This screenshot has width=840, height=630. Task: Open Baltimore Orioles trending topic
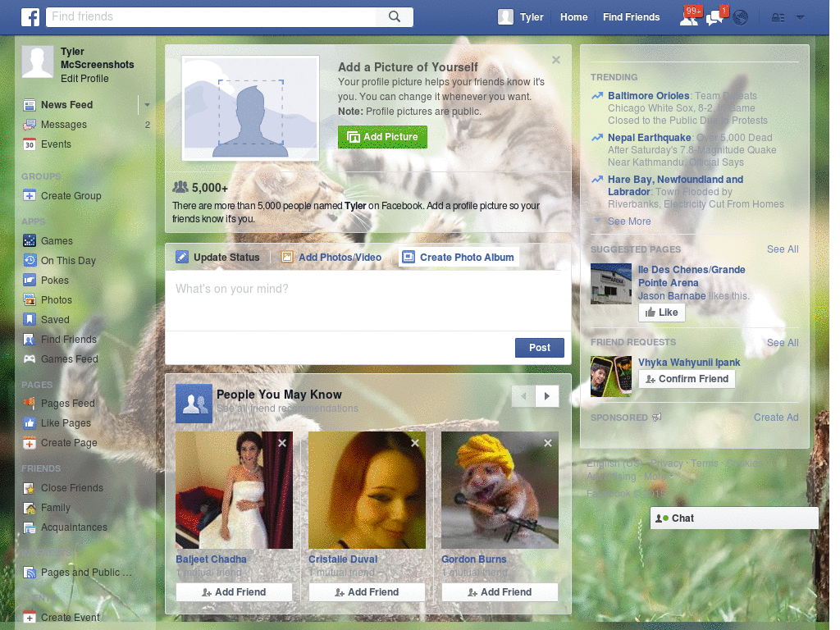(648, 96)
